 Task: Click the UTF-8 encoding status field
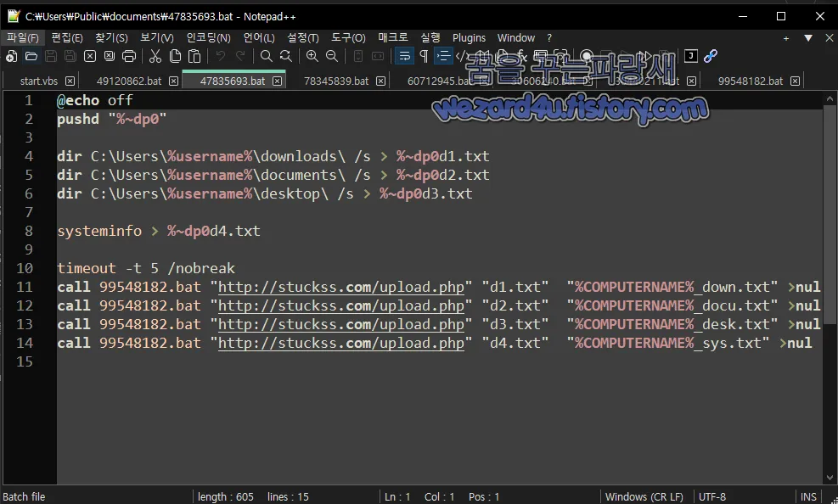click(711, 496)
